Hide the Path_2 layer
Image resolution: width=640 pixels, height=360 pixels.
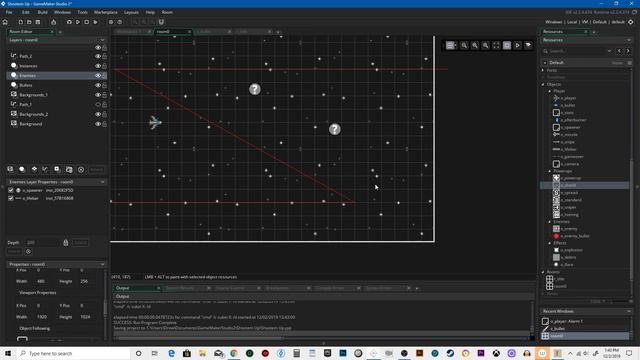click(98, 56)
